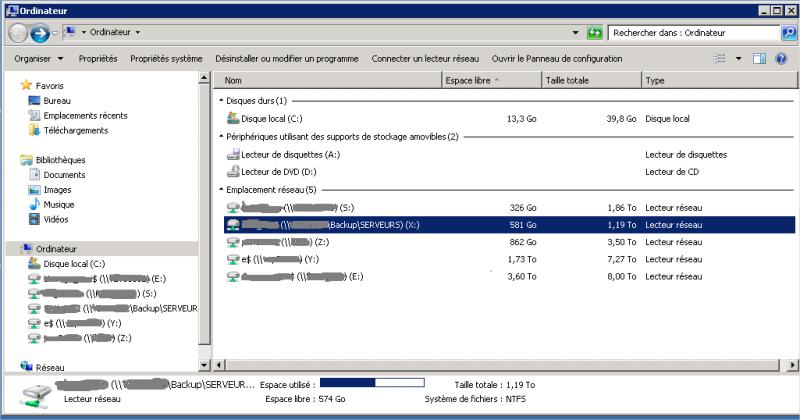The width and height of the screenshot is (800, 420).
Task: Click into the Rechercher dans : Ordinateur field
Action: pos(695,33)
